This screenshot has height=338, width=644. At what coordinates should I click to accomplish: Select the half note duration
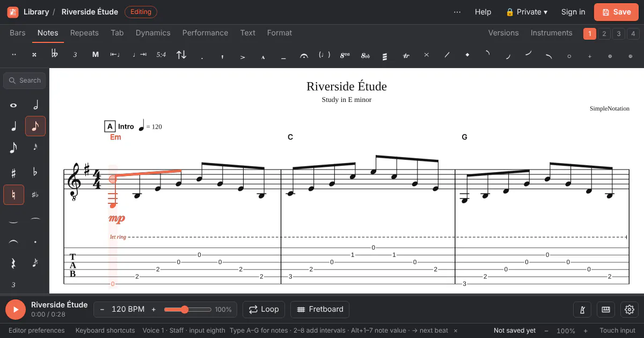tap(35, 106)
